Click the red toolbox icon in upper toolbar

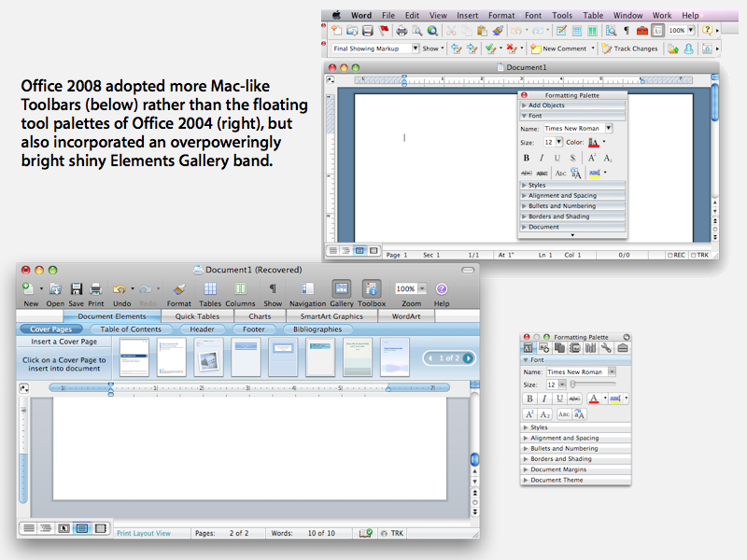[642, 31]
